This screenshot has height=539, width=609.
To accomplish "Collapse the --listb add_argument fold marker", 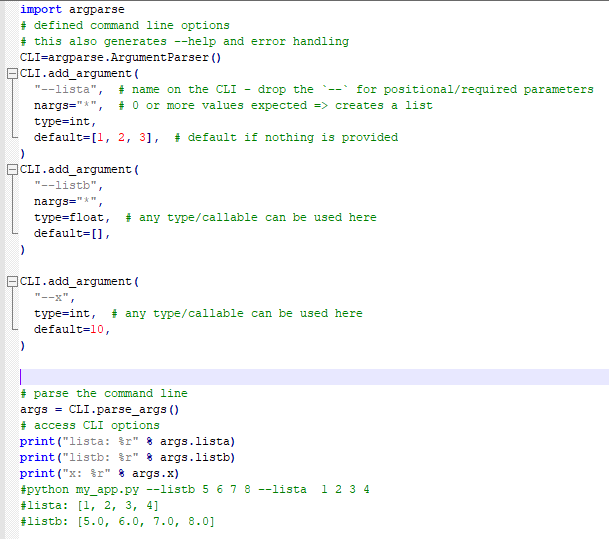I will (x=11, y=169).
